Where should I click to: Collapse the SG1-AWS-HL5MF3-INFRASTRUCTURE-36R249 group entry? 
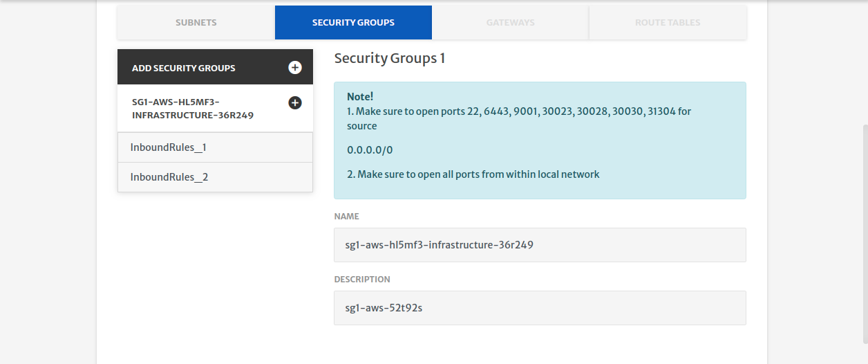pos(216,108)
